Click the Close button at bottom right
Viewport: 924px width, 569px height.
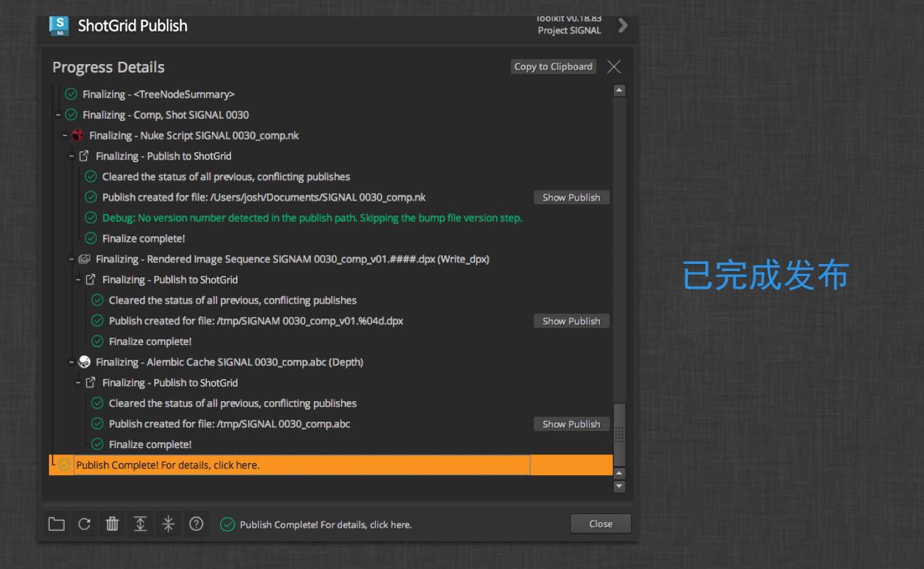click(x=601, y=523)
